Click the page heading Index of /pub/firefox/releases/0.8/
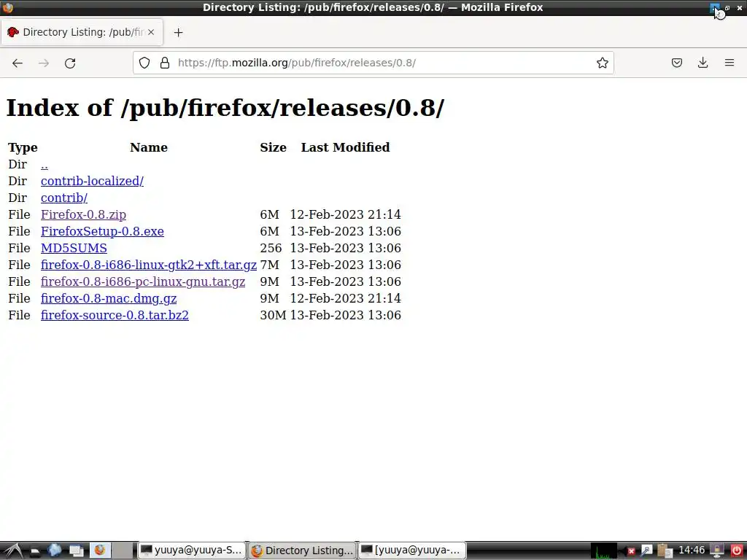The image size is (747, 560). (225, 108)
